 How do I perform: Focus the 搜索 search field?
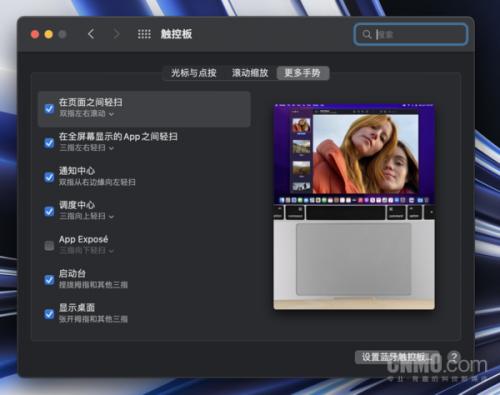pos(411,34)
